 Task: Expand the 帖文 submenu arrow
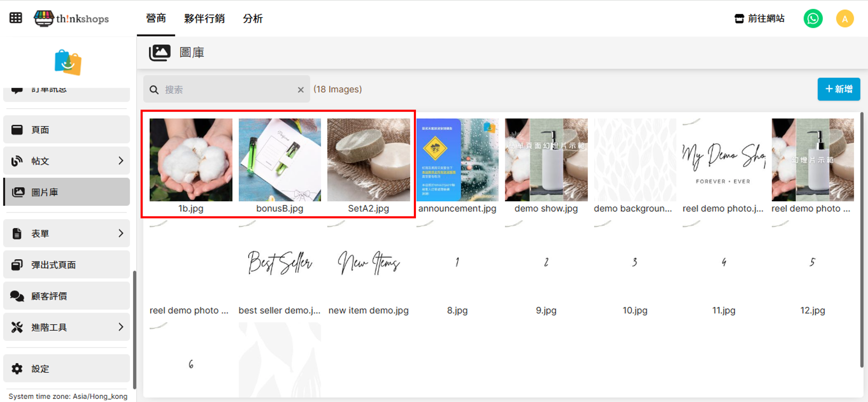tap(121, 161)
